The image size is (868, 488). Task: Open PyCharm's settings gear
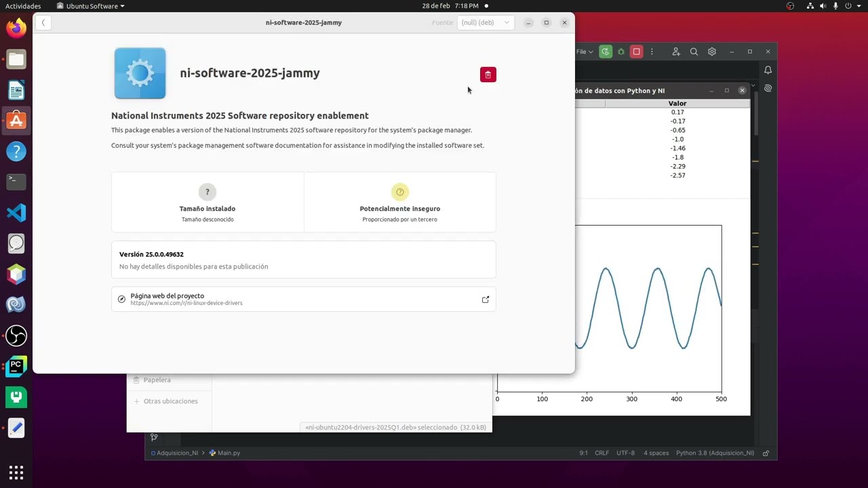pyautogui.click(x=712, y=52)
